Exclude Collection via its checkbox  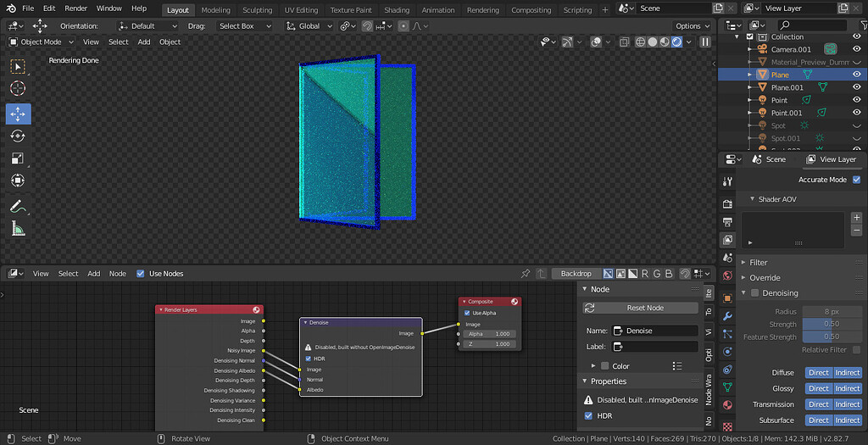pyautogui.click(x=749, y=36)
